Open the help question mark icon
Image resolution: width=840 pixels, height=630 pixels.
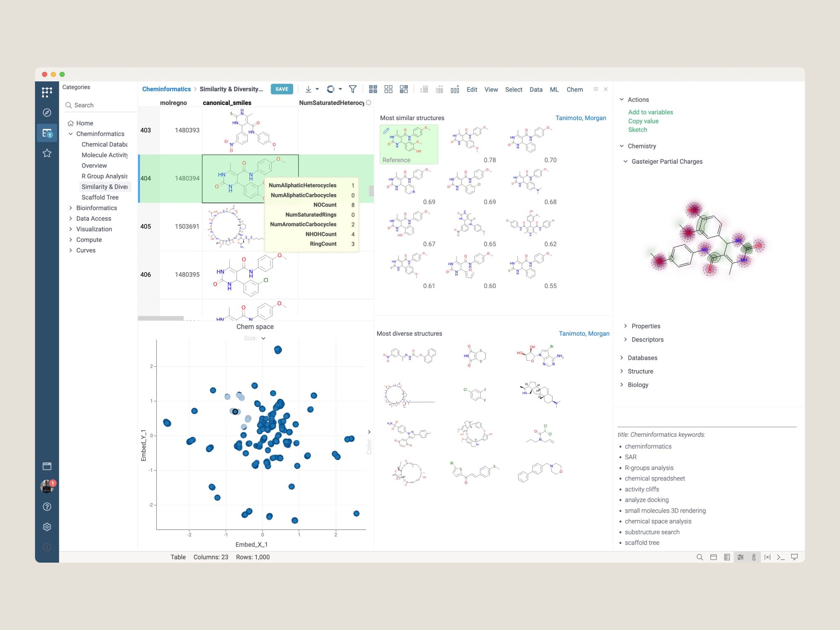pos(47,507)
